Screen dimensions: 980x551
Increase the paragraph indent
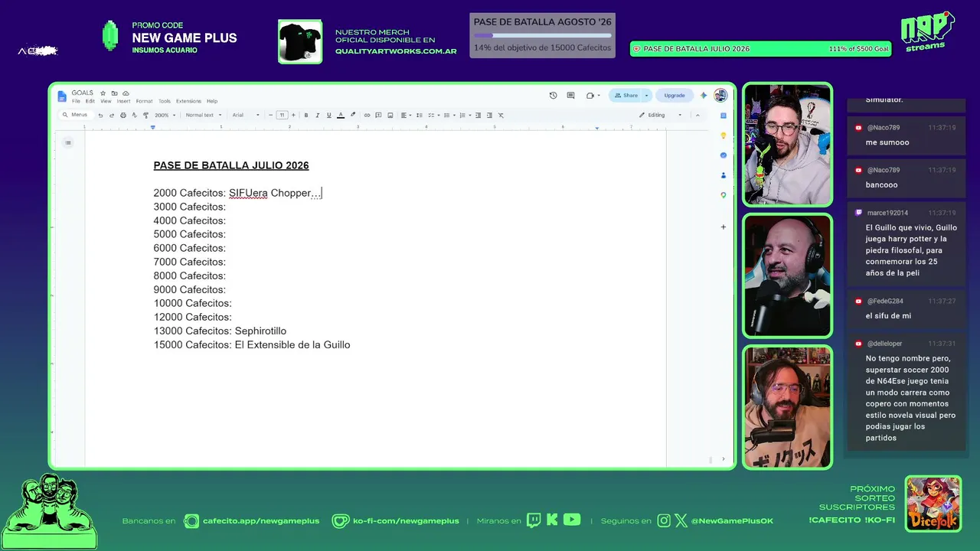pyautogui.click(x=490, y=116)
